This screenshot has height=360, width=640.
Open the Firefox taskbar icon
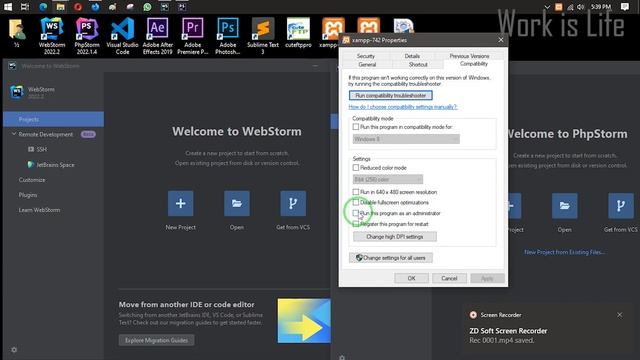click(x=96, y=7)
